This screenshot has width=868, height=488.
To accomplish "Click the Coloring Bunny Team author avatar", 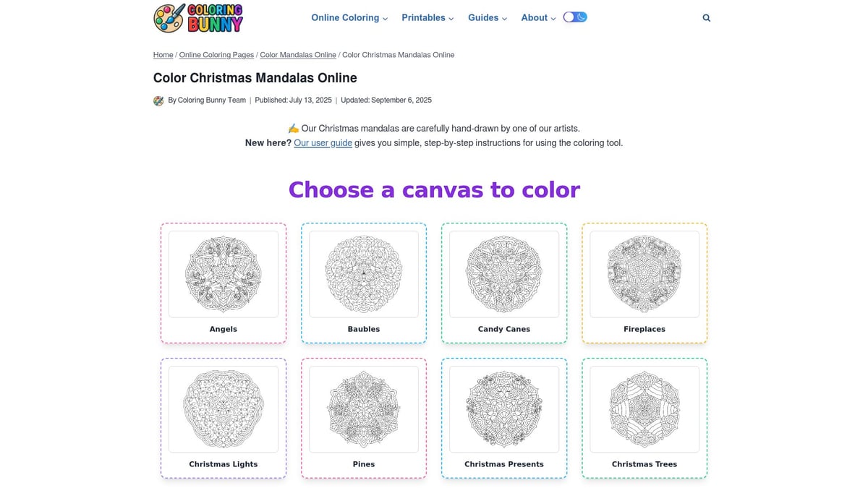I will [158, 100].
